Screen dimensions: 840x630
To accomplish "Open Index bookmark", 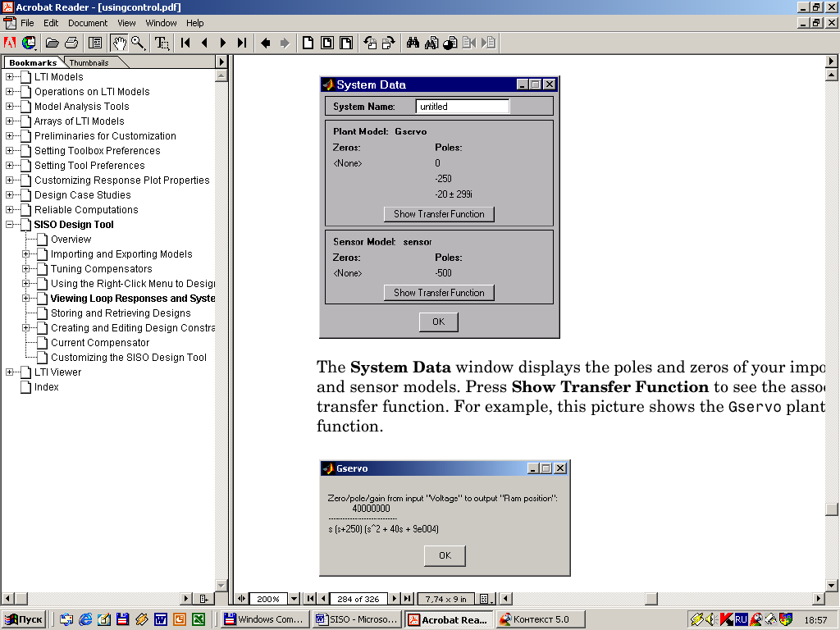I will [x=47, y=387].
